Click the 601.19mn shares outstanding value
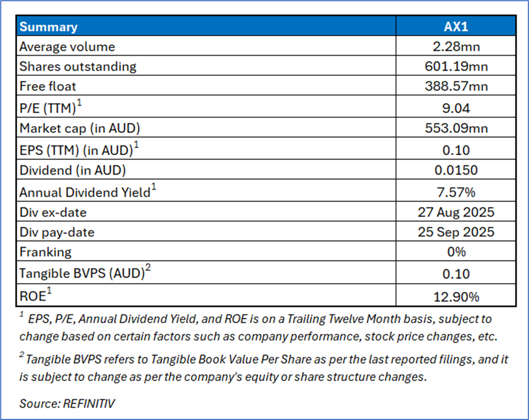This screenshot has height=420, width=529. 456,67
